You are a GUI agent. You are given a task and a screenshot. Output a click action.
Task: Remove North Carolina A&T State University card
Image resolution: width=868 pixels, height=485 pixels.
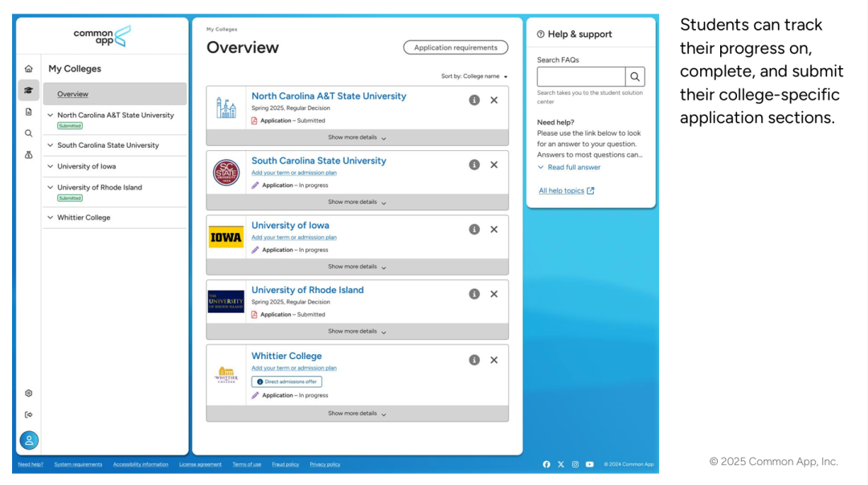493,100
